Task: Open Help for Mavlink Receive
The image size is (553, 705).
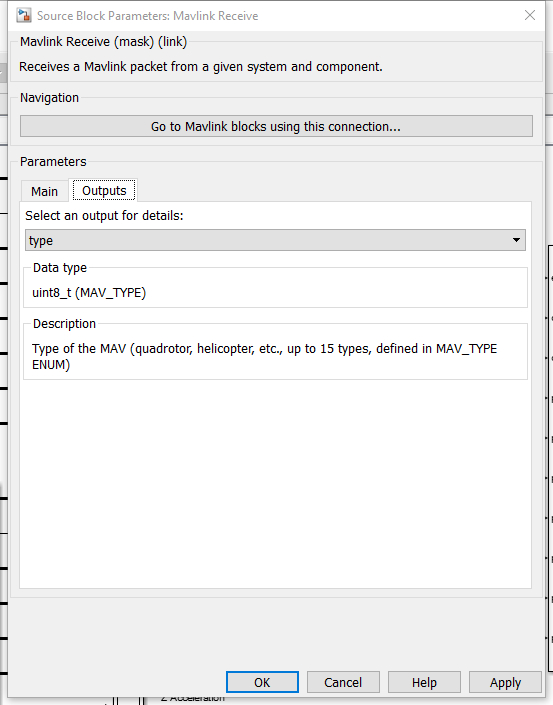Action: click(424, 682)
